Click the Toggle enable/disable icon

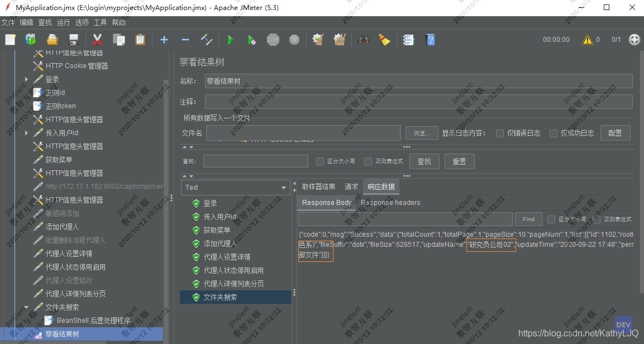207,40
